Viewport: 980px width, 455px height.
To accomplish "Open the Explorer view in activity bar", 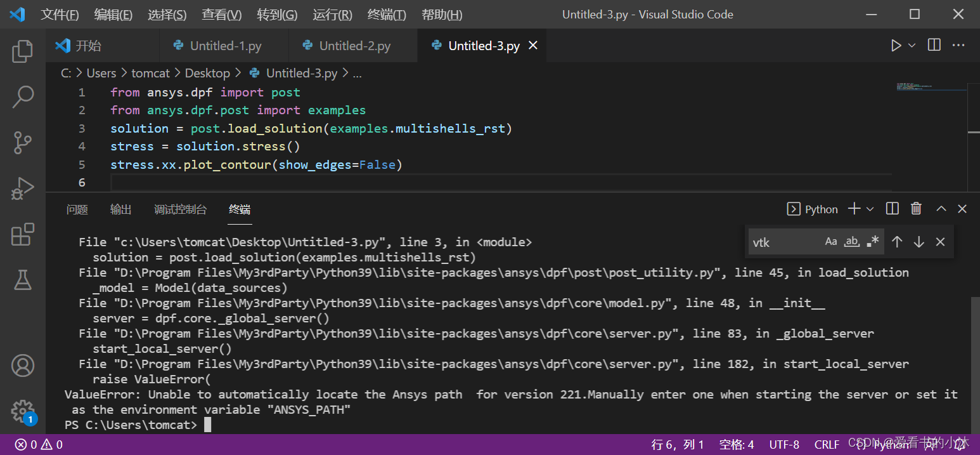I will (x=23, y=51).
